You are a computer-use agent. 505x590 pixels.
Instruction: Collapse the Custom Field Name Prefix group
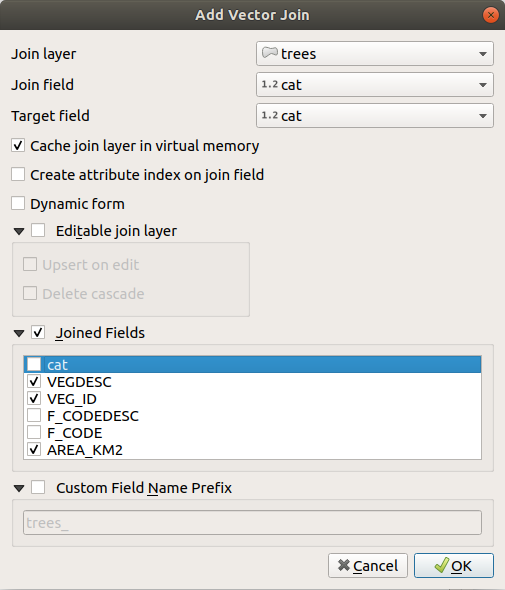19,488
